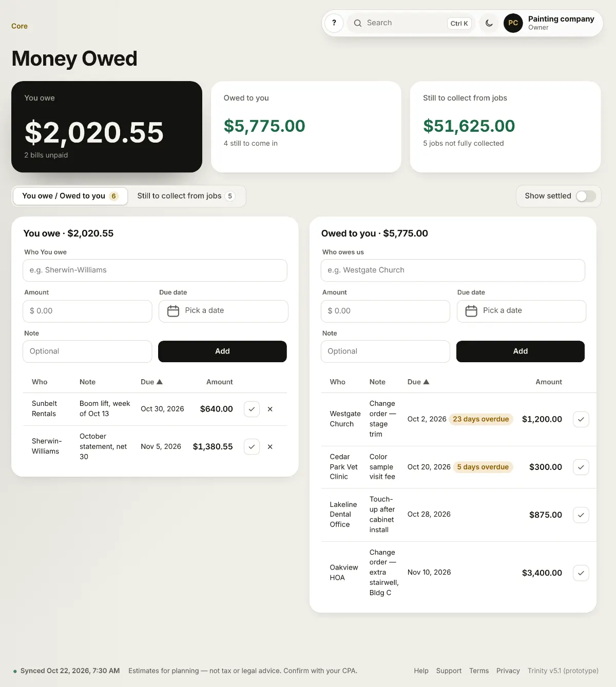
Task: Mark Westgate Church payment as received
Action: coord(581,419)
